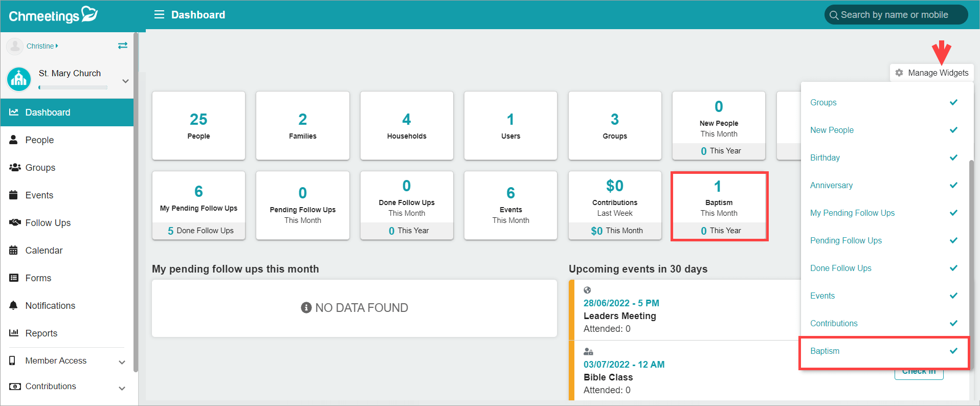This screenshot has height=406, width=980.
Task: Click the Christine user avatar
Action: 15,46
